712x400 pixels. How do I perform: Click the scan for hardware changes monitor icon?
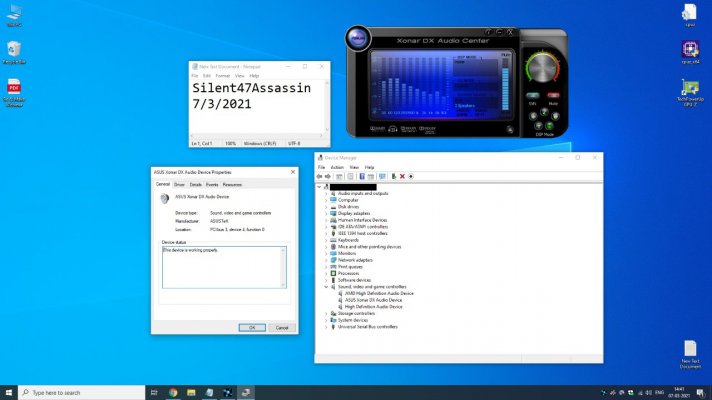click(382, 176)
